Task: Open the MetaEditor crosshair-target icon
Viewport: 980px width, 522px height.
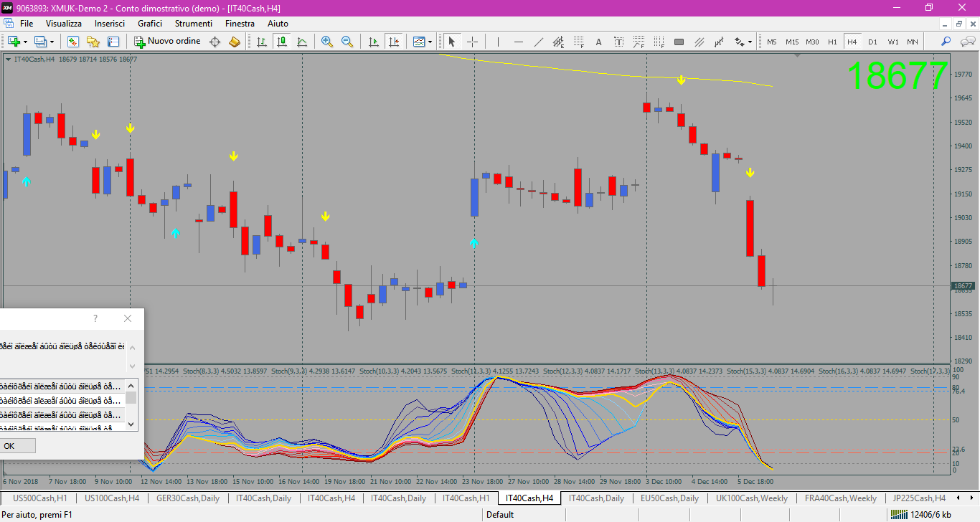Action: [215, 42]
